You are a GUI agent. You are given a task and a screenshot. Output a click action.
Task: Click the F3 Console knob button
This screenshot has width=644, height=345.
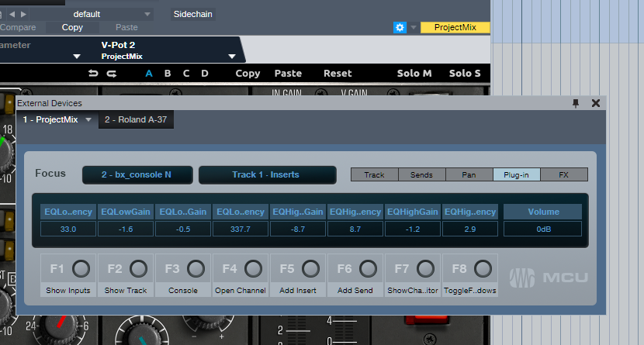click(196, 269)
